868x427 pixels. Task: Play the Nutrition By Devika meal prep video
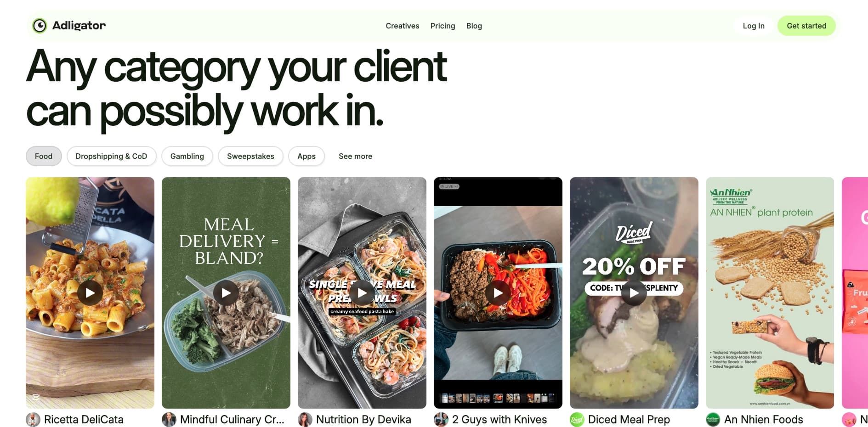pyautogui.click(x=362, y=292)
